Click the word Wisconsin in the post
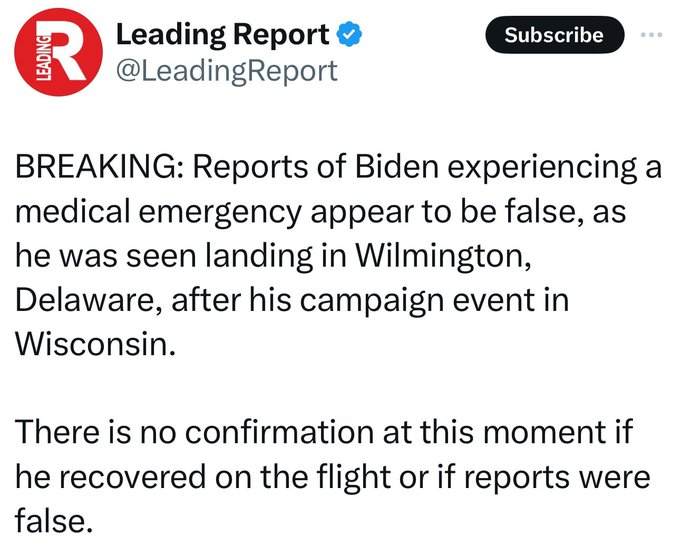 pyautogui.click(x=95, y=344)
